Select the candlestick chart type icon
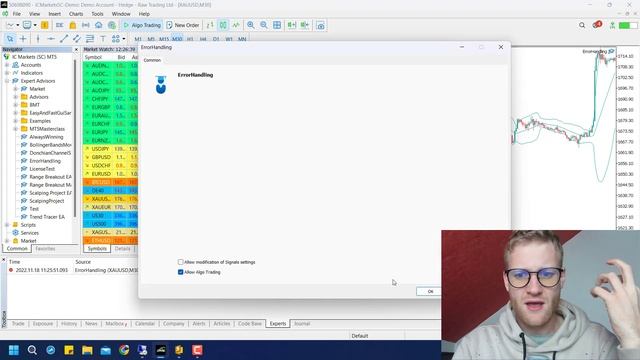This screenshot has height=360, width=640. tap(223, 25)
